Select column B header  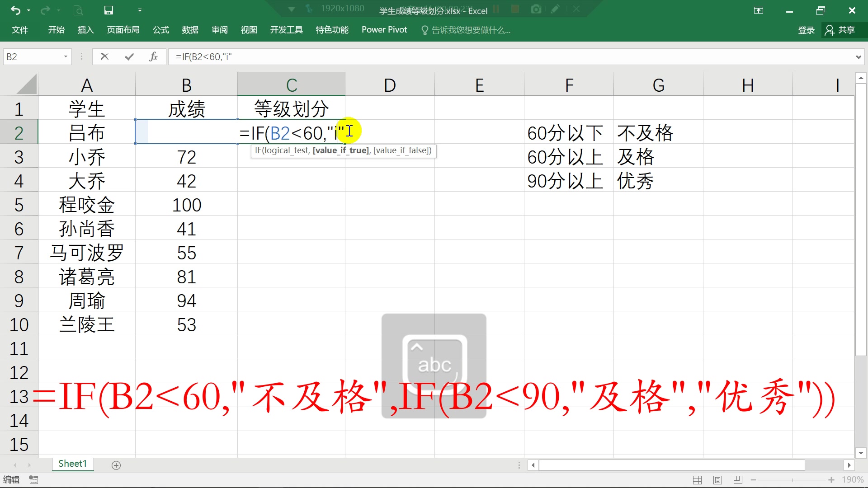(x=186, y=84)
